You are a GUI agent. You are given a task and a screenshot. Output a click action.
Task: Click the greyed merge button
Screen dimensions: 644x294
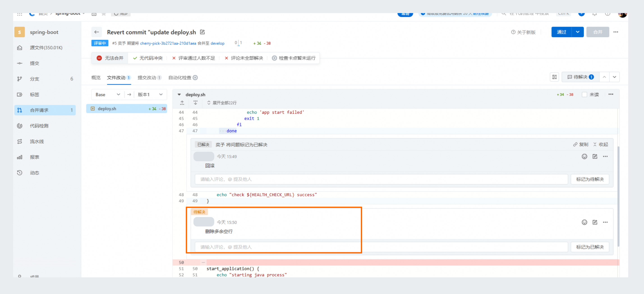click(x=598, y=32)
